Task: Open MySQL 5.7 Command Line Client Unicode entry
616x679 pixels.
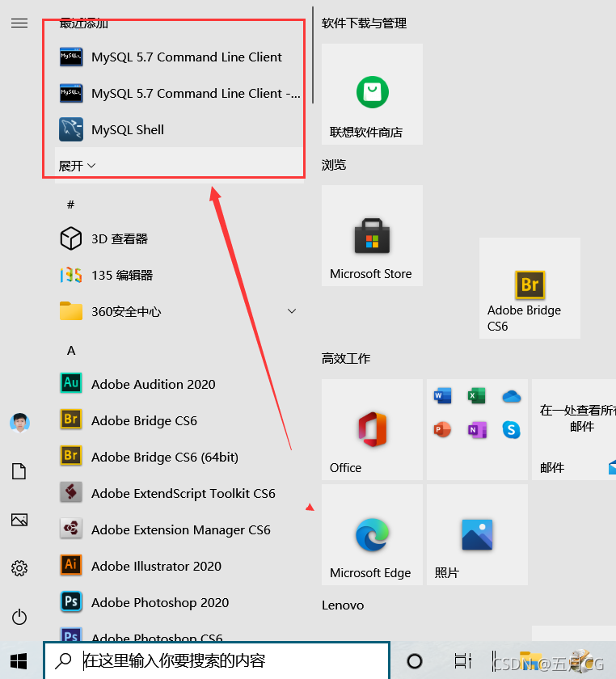Action: [x=179, y=93]
